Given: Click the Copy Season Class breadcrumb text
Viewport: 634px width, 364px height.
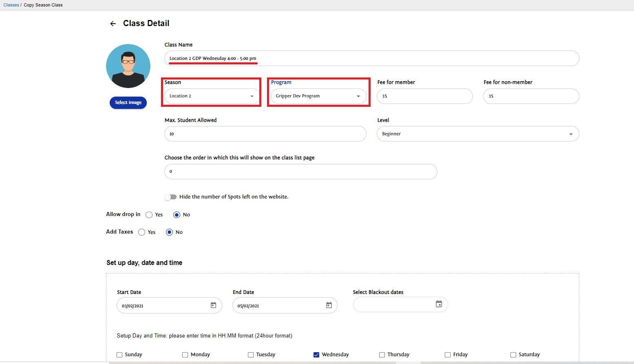Looking at the screenshot, I should pos(43,5).
